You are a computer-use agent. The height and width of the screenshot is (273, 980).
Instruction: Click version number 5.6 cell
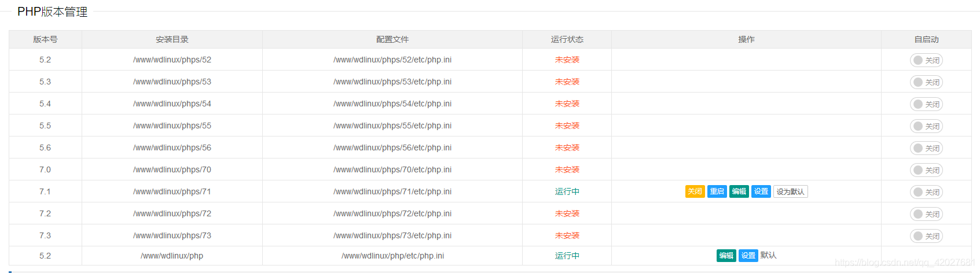(x=45, y=147)
